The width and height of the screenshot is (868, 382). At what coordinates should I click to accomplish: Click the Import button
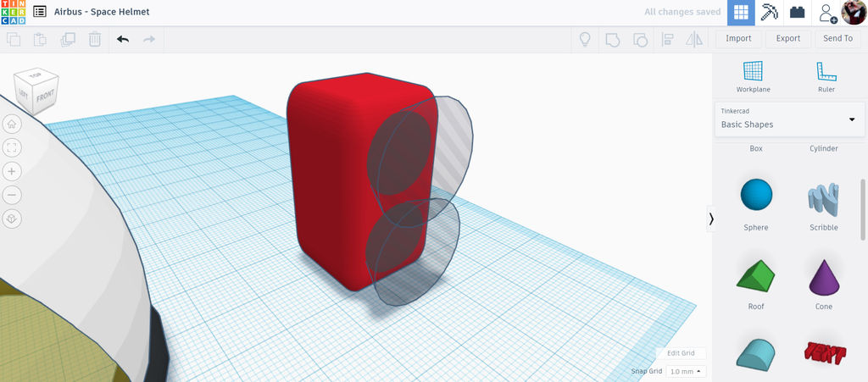(738, 39)
